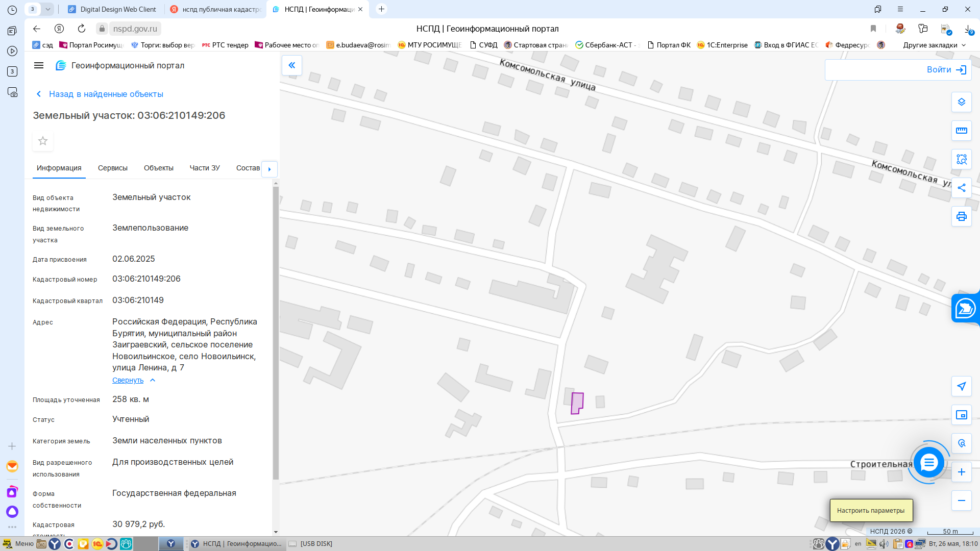This screenshot has width=980, height=551.
Task: Add land plot to favorites star
Action: (x=43, y=141)
